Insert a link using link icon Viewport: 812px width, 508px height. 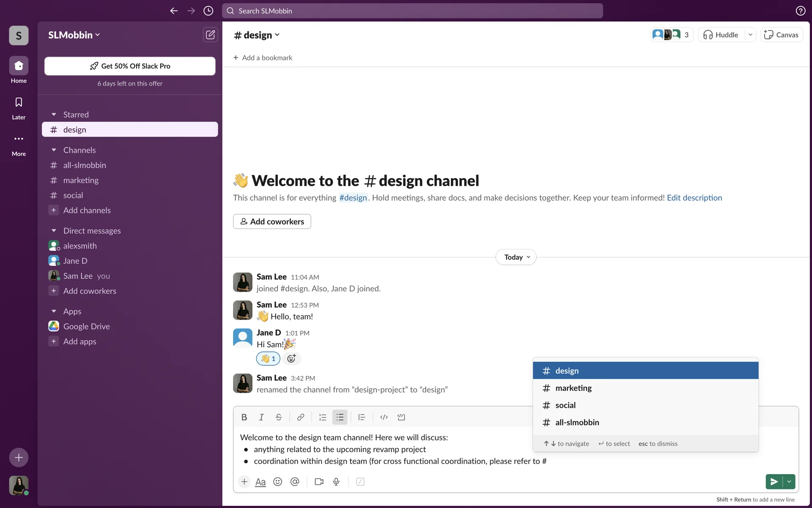[x=300, y=417]
